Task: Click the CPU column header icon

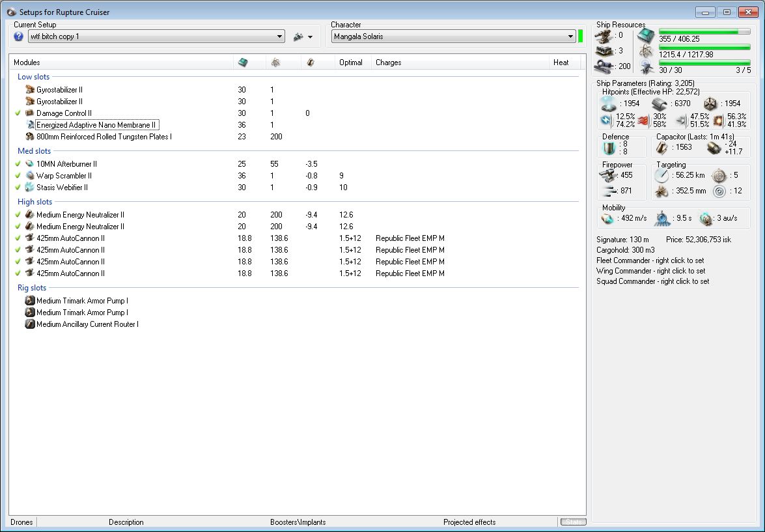Action: tap(242, 63)
